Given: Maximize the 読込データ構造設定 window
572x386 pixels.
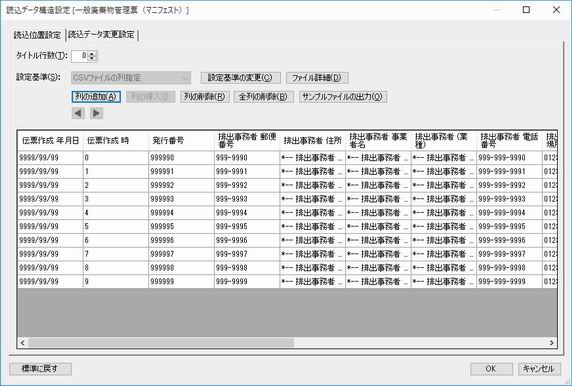Looking at the screenshot, I should pyautogui.click(x=526, y=10).
